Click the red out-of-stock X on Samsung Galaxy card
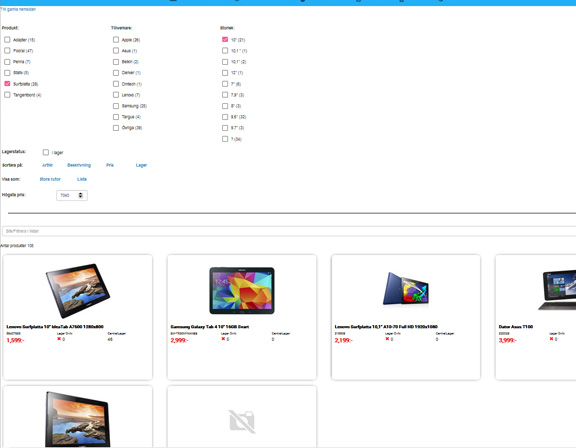This screenshot has width=576, height=448. pyautogui.click(x=223, y=339)
